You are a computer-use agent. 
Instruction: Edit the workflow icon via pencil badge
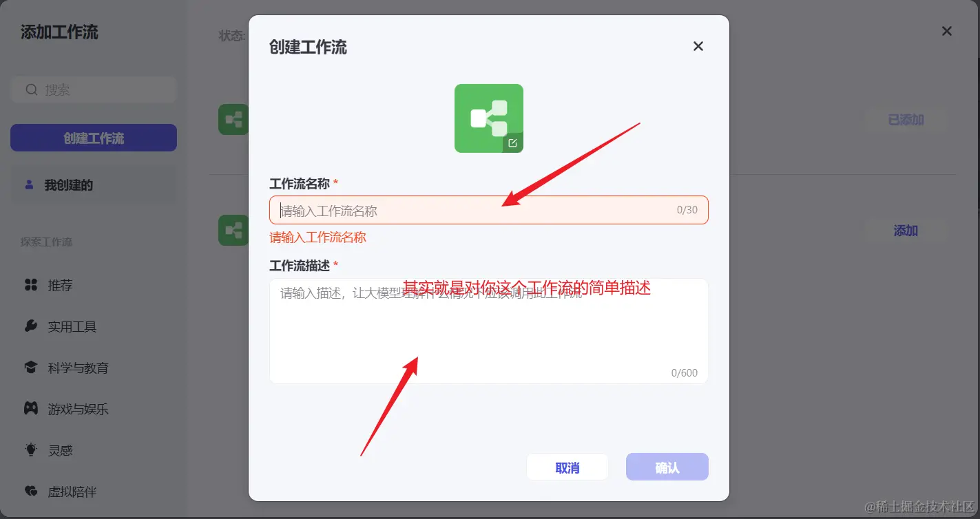point(512,143)
